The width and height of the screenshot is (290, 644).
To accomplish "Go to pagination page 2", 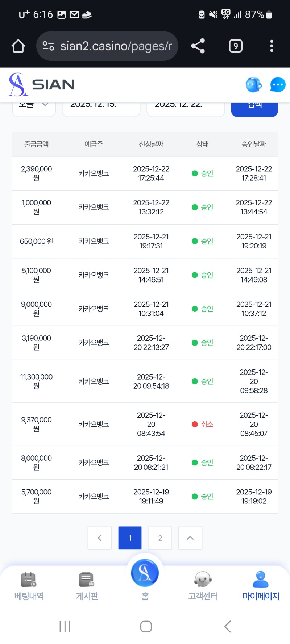I will coord(160,538).
